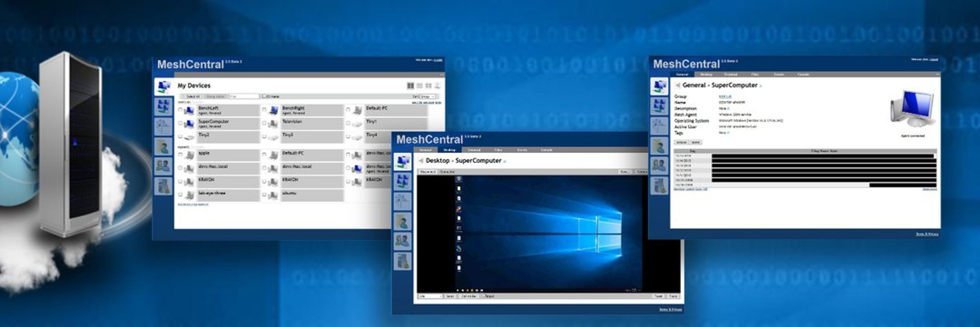Check the lab-eye-three device checkbox
The width and height of the screenshot is (980, 327).
[x=180, y=195]
